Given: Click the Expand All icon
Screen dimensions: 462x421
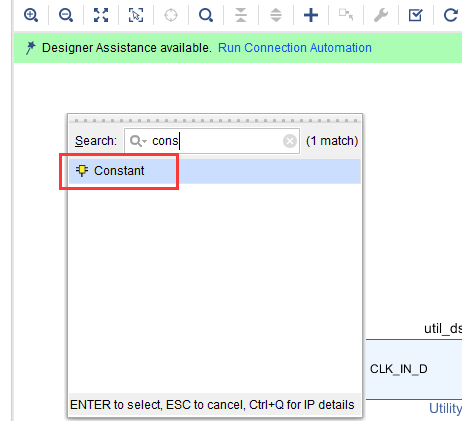Looking at the screenshot, I should tap(276, 15).
